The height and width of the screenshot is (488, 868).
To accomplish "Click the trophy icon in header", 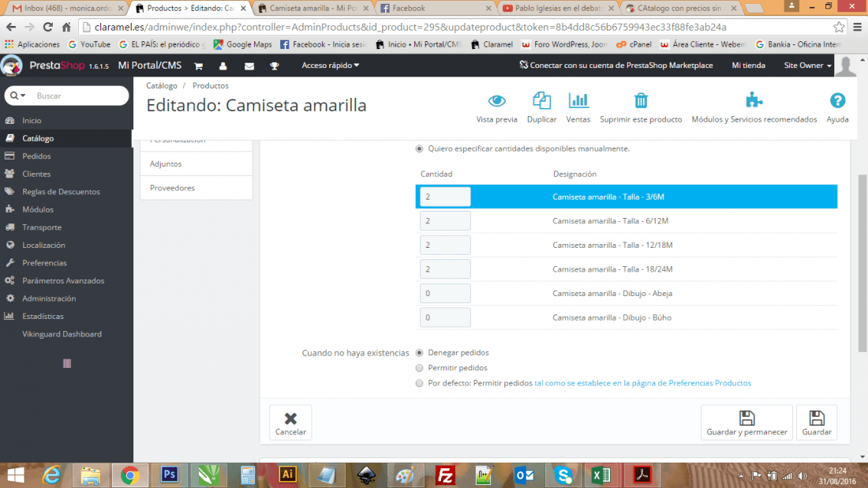I will coord(275,66).
